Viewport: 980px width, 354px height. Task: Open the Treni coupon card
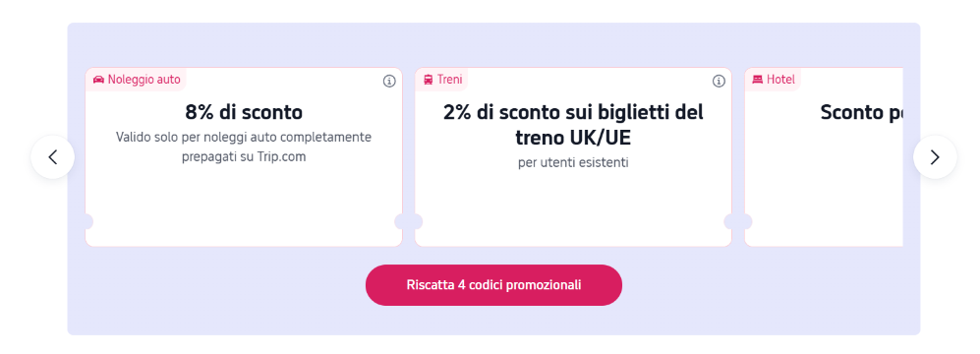pyautogui.click(x=573, y=157)
